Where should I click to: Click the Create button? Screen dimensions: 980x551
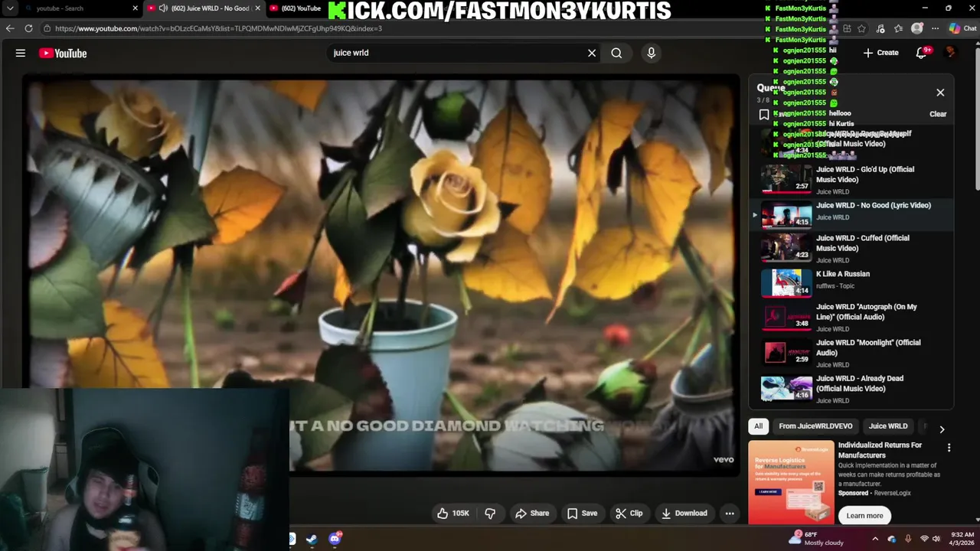coord(880,53)
